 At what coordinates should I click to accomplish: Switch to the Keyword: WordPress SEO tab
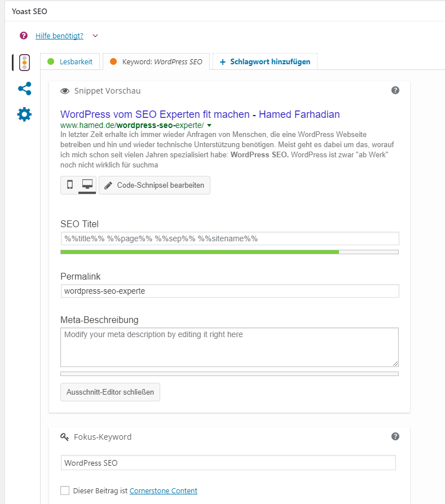pyautogui.click(x=156, y=61)
